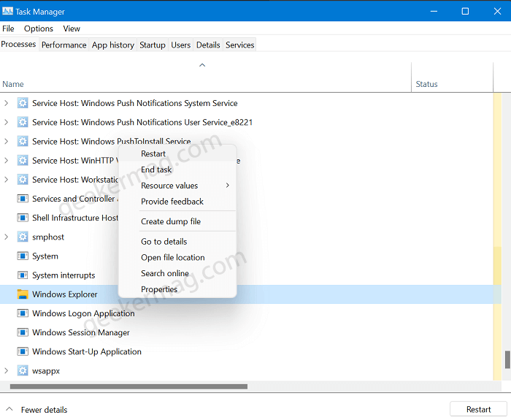This screenshot has width=511, height=420.
Task: Expand the smphost process group
Action: [6, 237]
